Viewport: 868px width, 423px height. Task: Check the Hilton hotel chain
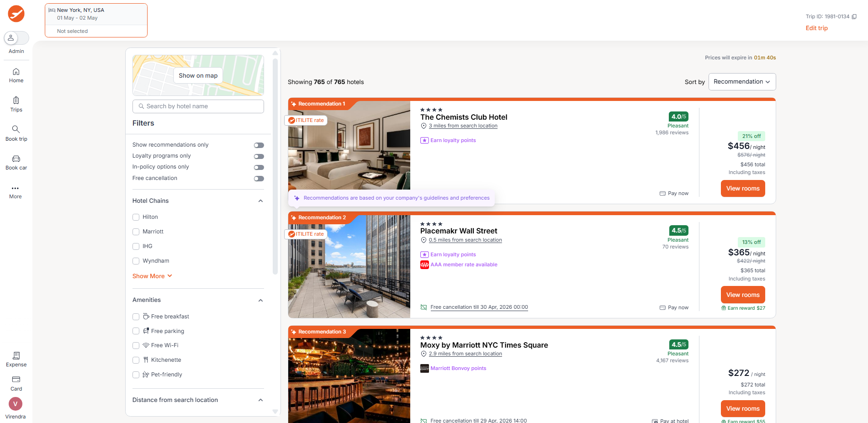click(x=136, y=217)
